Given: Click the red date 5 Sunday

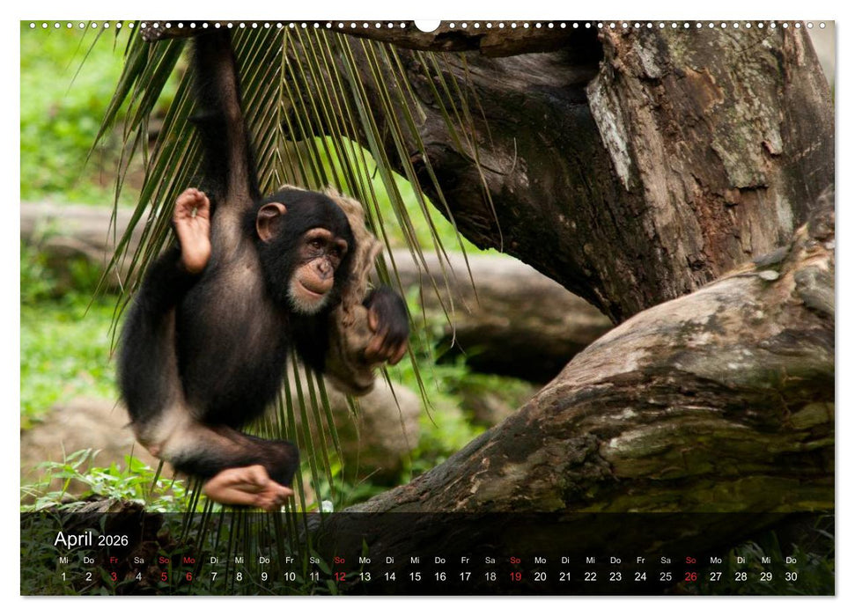Looking at the screenshot, I should click(166, 578).
